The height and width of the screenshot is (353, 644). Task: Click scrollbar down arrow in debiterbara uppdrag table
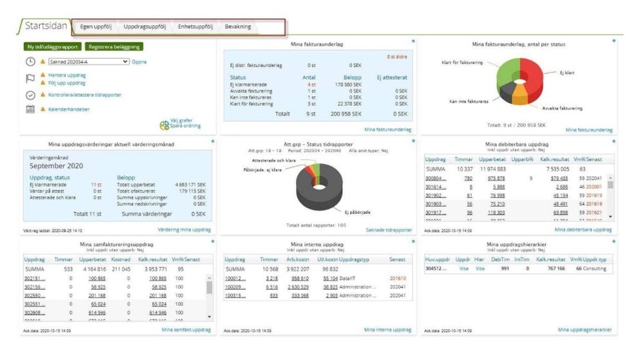click(610, 216)
